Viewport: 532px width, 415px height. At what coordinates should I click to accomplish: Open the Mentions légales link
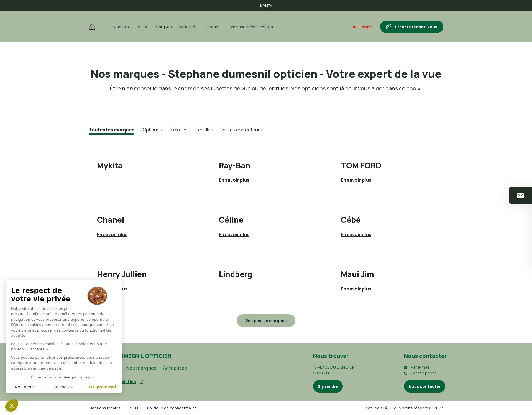[104, 408]
